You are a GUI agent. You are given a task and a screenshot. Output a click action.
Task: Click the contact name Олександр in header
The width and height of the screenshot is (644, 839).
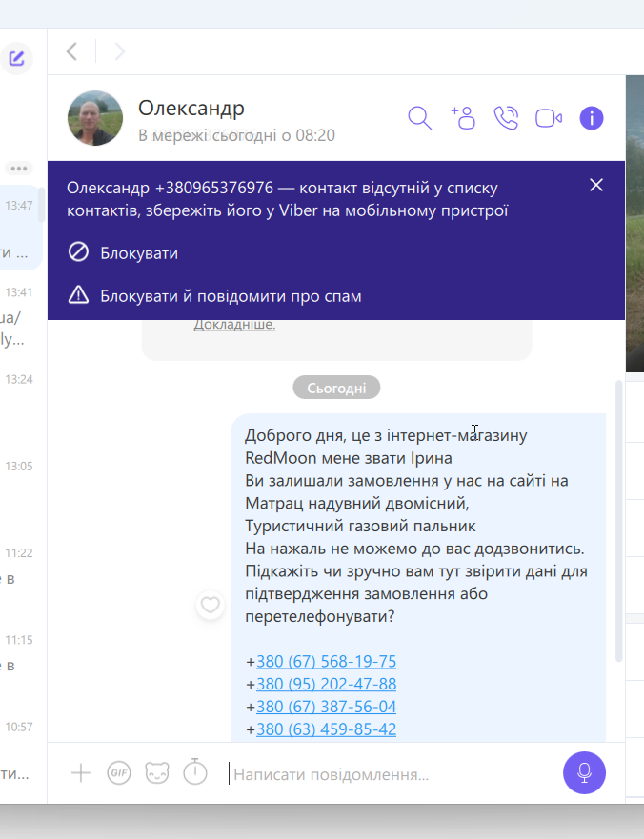191,108
